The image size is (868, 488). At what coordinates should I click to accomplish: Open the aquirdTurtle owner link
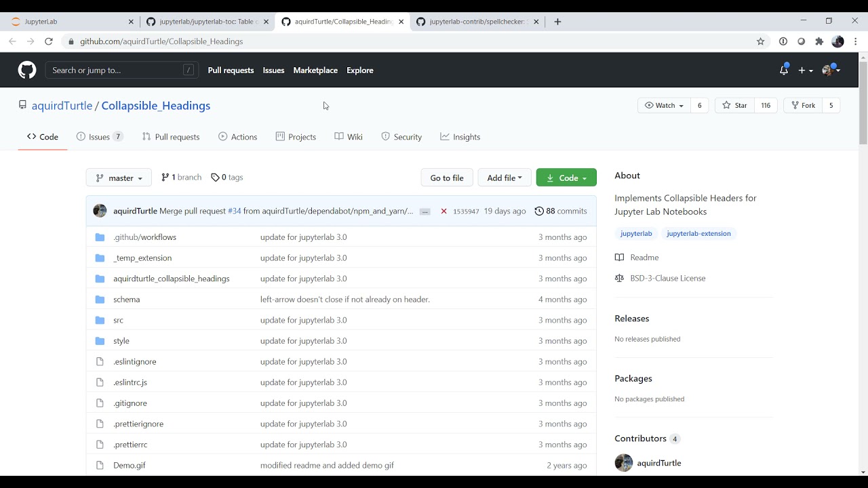(x=62, y=106)
